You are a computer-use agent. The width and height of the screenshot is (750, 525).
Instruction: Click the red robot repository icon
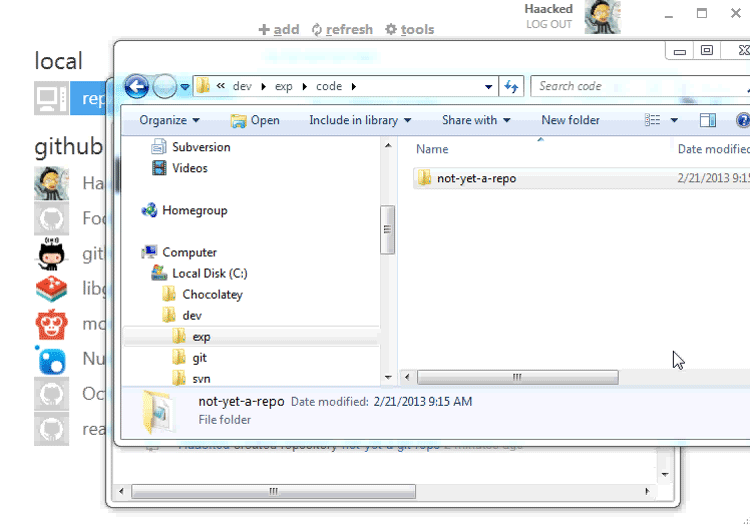[x=52, y=324]
